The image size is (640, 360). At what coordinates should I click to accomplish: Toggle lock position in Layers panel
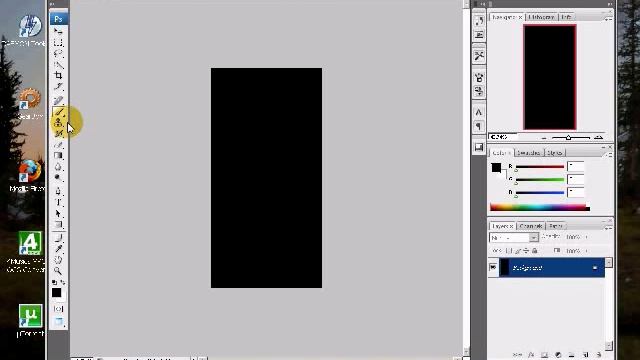tap(526, 251)
